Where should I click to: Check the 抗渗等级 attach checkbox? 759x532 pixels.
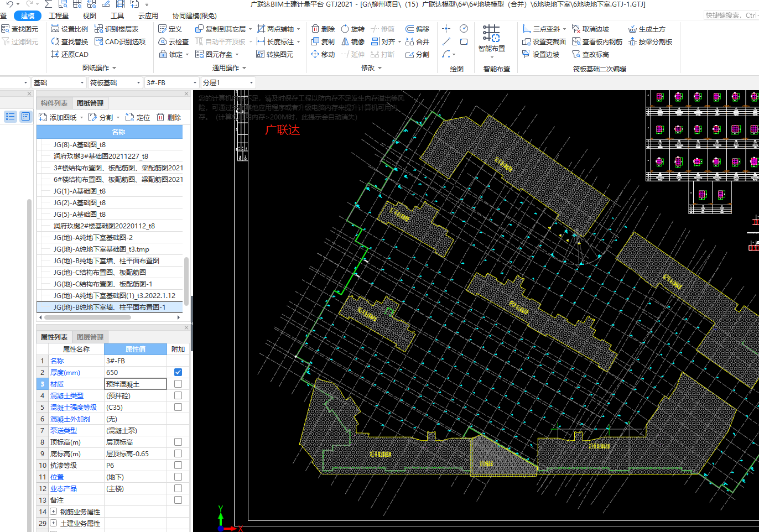click(178, 465)
